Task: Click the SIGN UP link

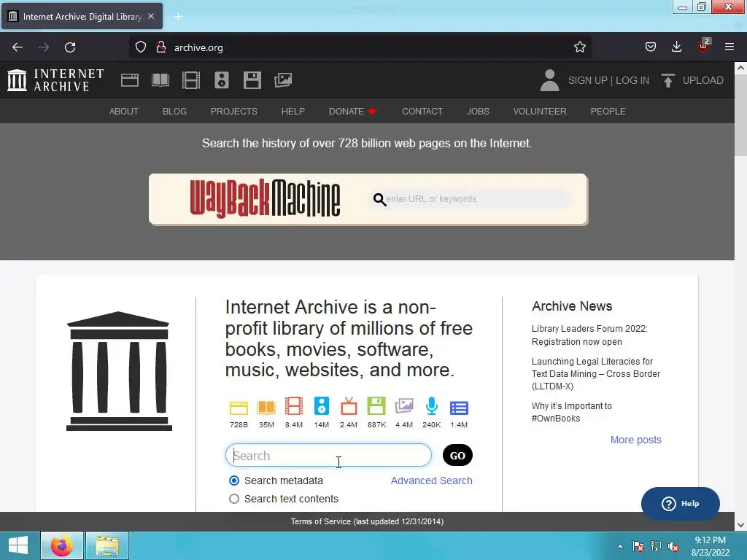Action: tap(587, 80)
